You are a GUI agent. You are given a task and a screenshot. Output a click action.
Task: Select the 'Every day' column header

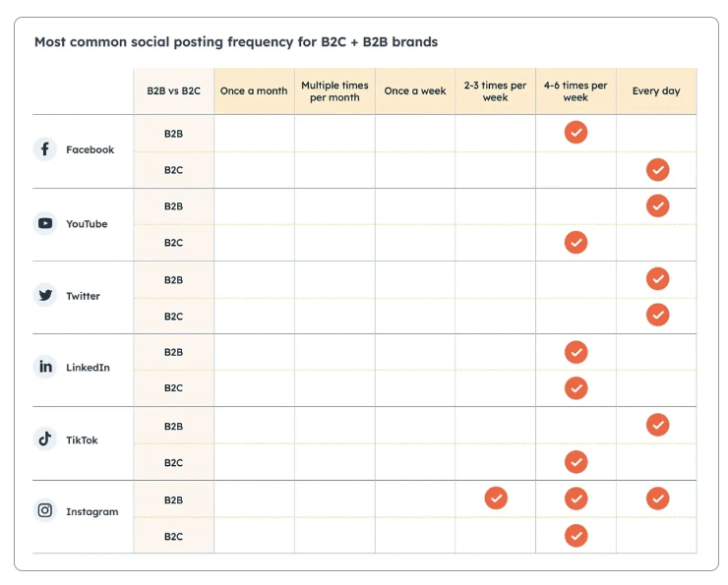tap(656, 90)
